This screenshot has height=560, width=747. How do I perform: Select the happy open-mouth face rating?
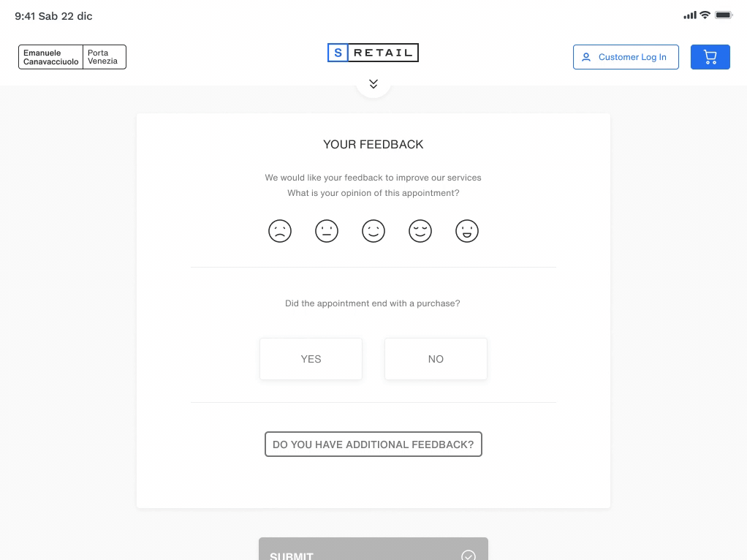tap(467, 231)
